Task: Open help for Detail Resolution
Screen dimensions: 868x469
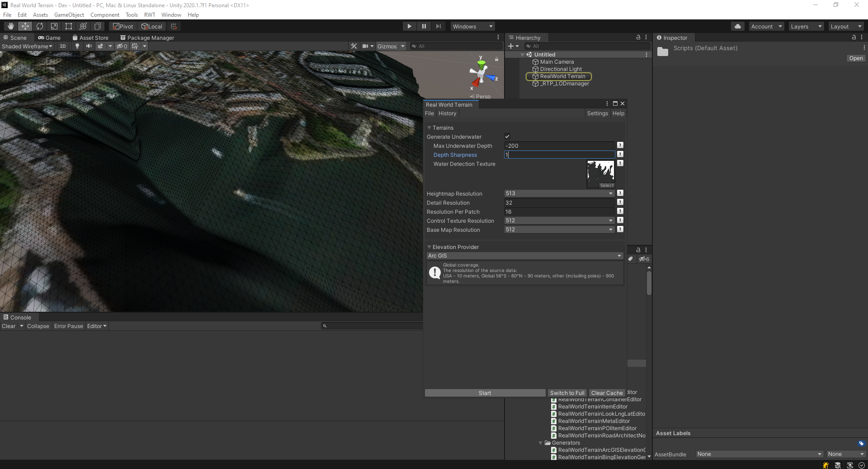Action: tap(620, 202)
